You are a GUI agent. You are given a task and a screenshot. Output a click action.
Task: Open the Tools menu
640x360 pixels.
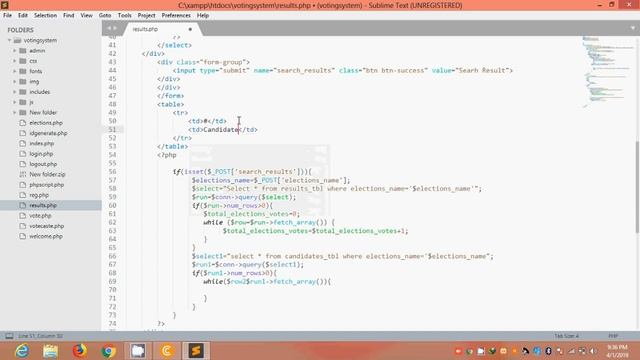[x=124, y=15]
